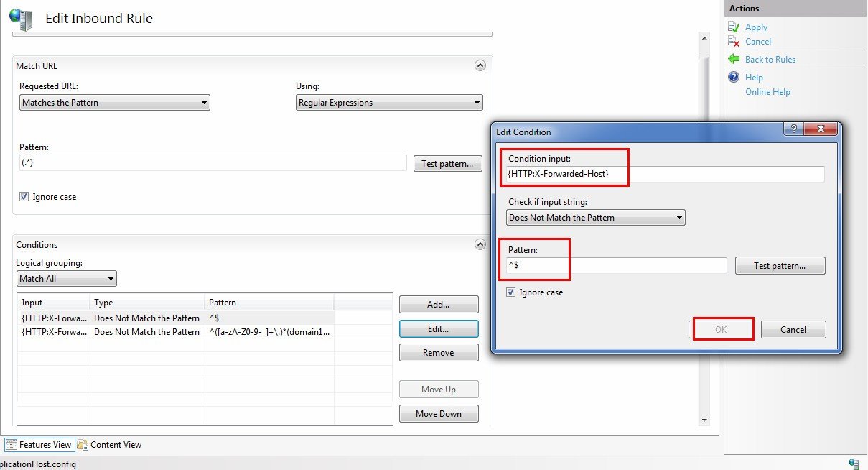Click OK in Edit Condition dialog

click(x=722, y=330)
